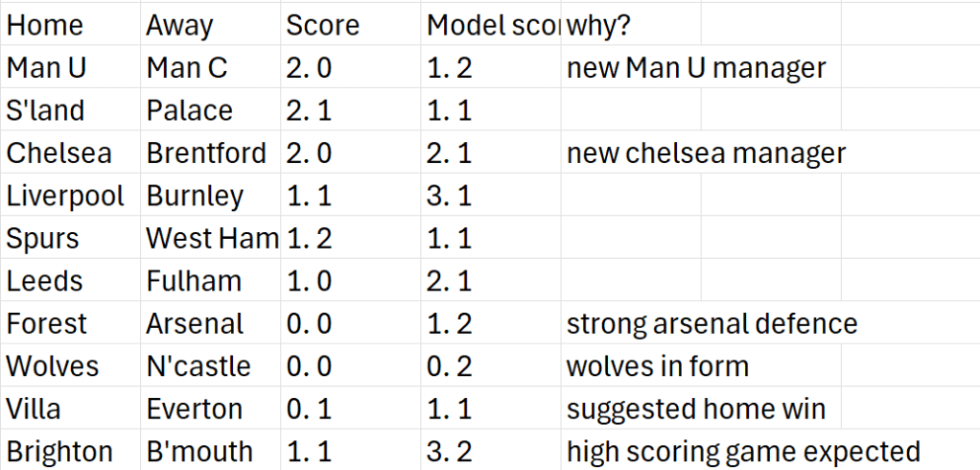Click the 'Away' column header cell
The height and width of the screenshot is (470, 980).
point(179,26)
